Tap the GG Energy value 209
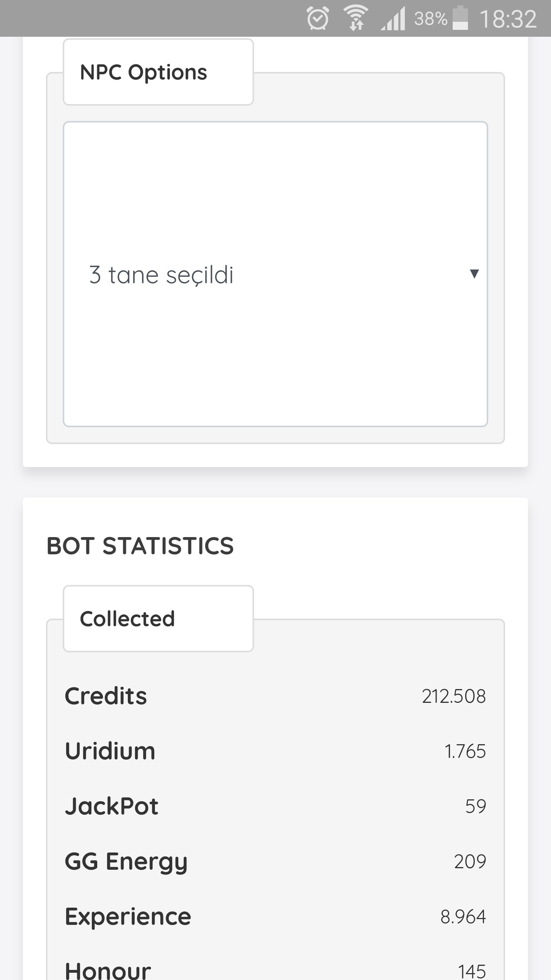Viewport: 551px width, 980px height. tap(470, 862)
